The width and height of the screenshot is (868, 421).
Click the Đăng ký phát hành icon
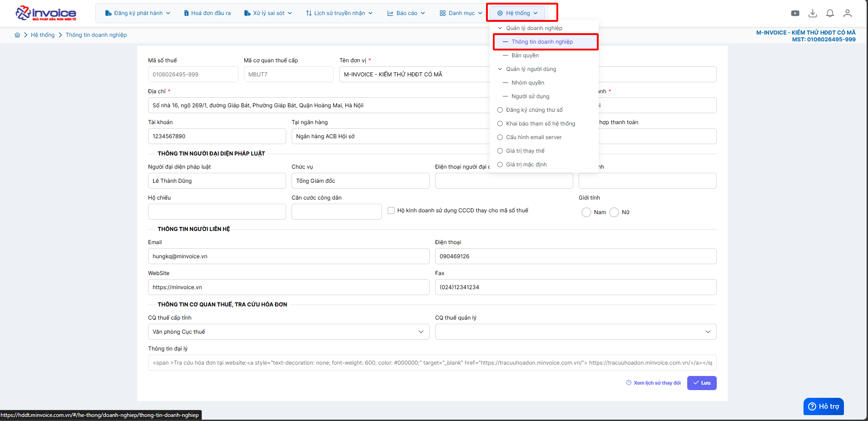pyautogui.click(x=108, y=13)
